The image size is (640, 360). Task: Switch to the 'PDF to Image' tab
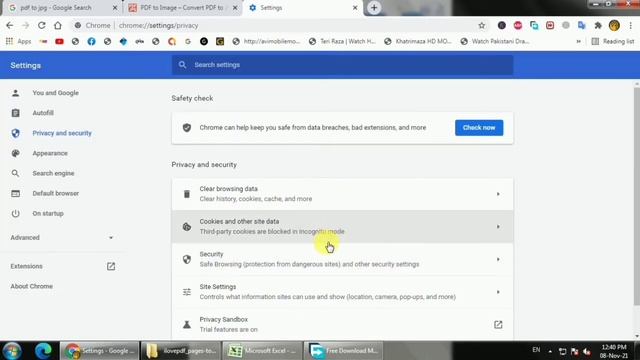click(182, 8)
